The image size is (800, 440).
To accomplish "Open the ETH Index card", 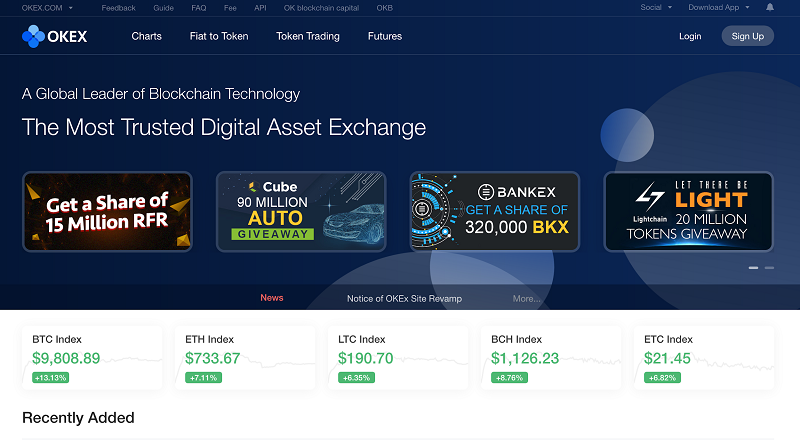I will click(x=245, y=358).
